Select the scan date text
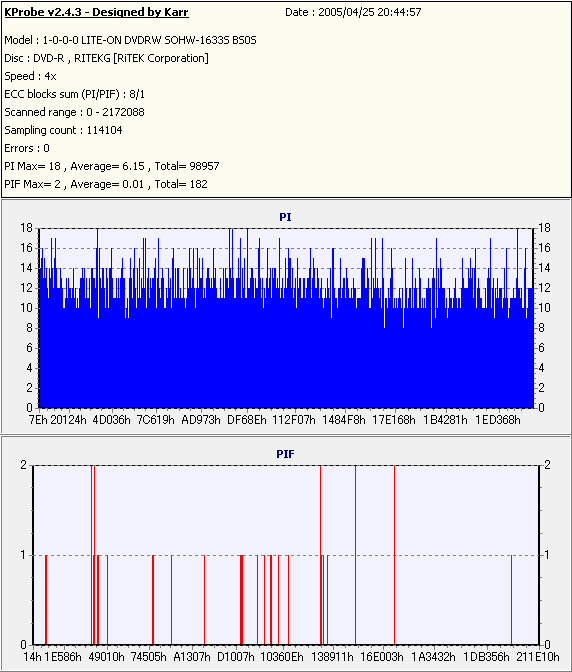 (x=353, y=12)
